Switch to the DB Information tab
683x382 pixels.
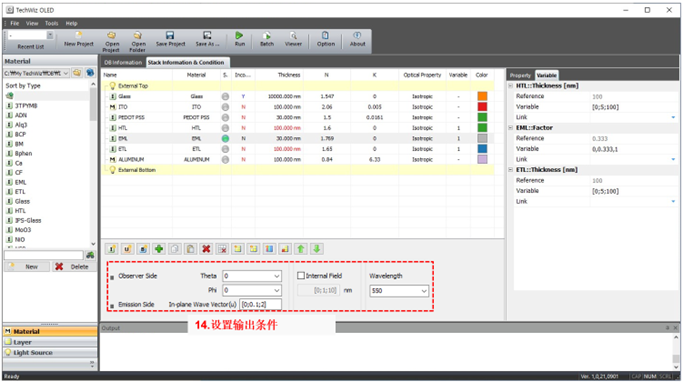point(123,62)
